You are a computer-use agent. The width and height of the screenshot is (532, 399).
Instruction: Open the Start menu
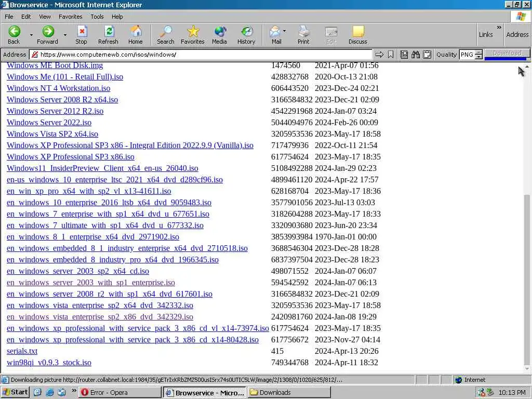15,392
